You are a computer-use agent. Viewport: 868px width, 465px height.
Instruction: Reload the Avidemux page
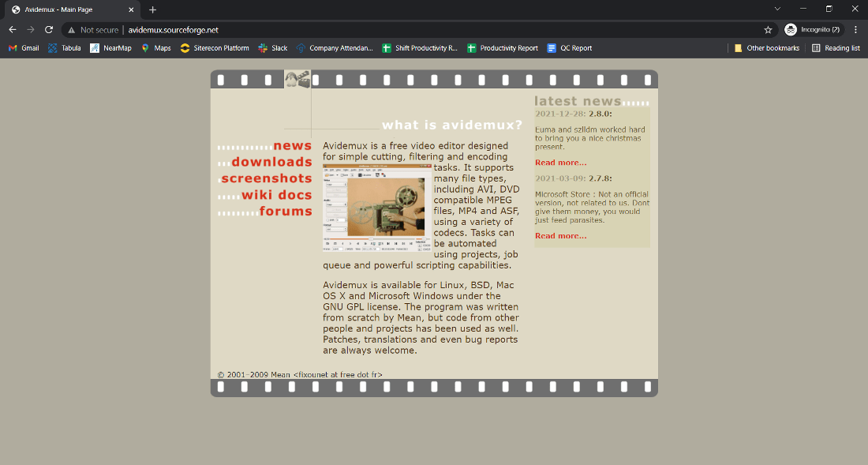tap(49, 30)
